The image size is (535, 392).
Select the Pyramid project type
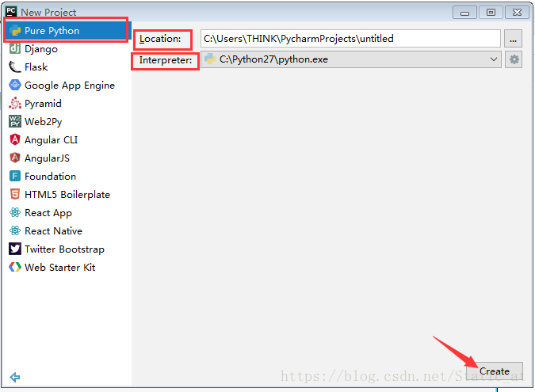[67, 103]
